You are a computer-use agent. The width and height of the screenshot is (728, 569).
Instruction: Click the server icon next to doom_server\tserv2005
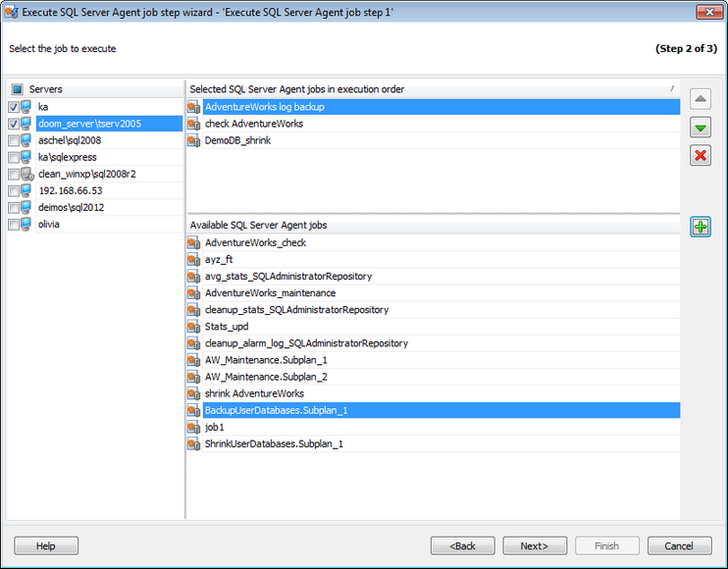coord(26,124)
